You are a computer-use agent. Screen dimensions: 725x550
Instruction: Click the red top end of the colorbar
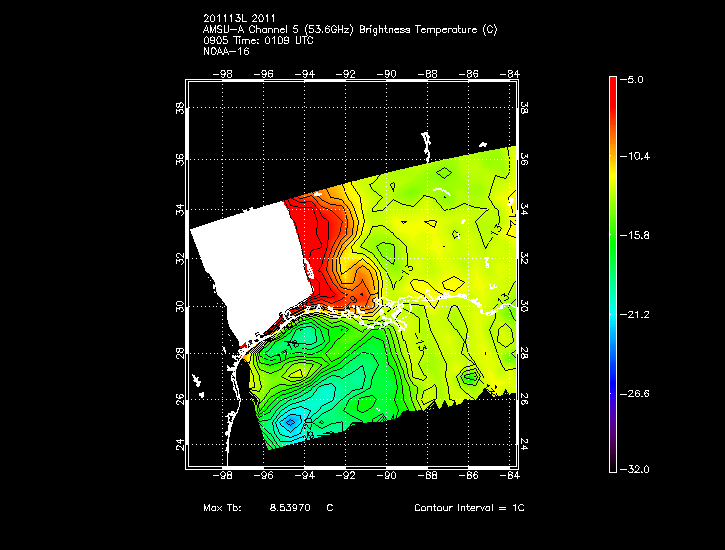pos(613,82)
